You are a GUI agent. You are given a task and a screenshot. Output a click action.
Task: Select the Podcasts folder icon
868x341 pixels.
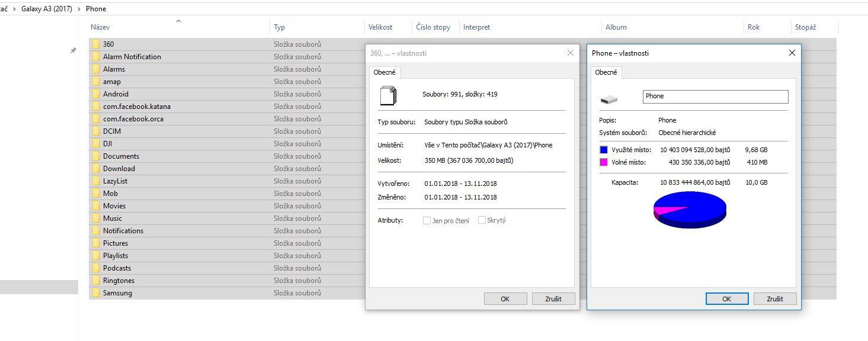95,268
